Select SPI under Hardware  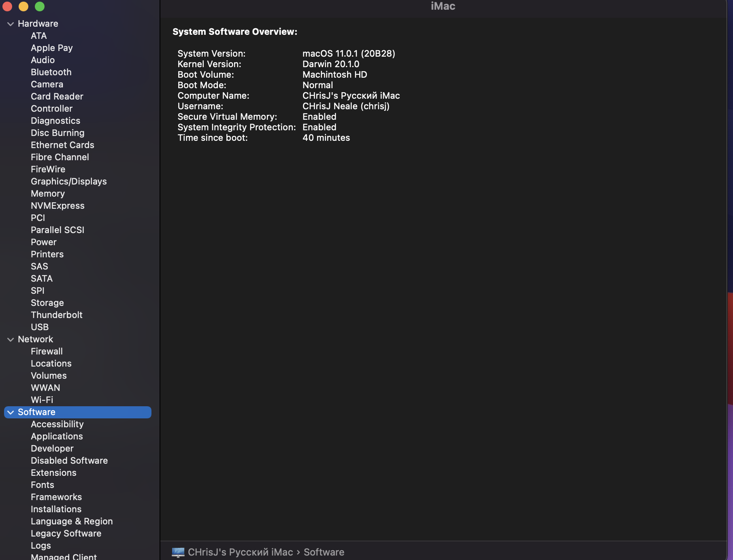[x=38, y=291]
